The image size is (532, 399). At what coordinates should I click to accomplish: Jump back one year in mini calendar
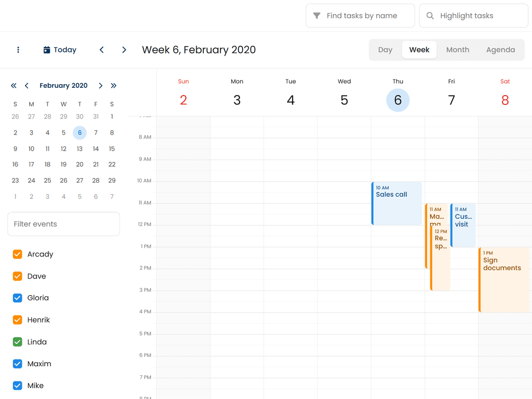tap(14, 86)
